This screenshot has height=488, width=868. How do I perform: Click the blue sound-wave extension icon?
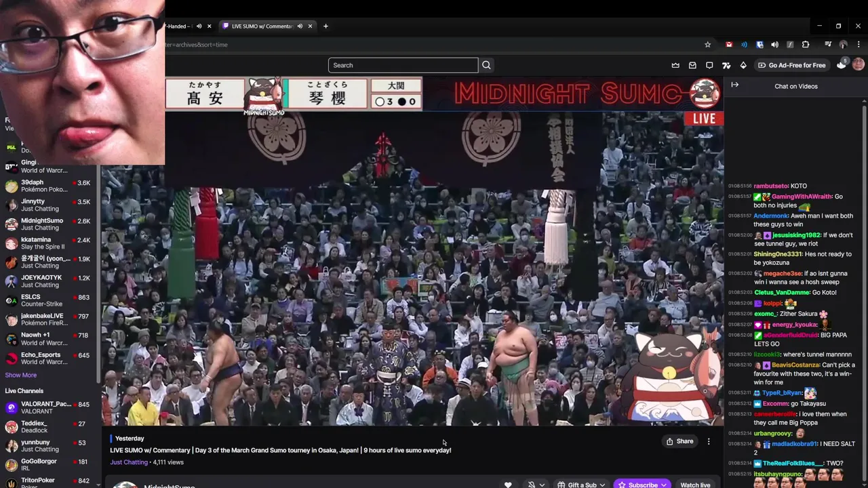click(744, 45)
